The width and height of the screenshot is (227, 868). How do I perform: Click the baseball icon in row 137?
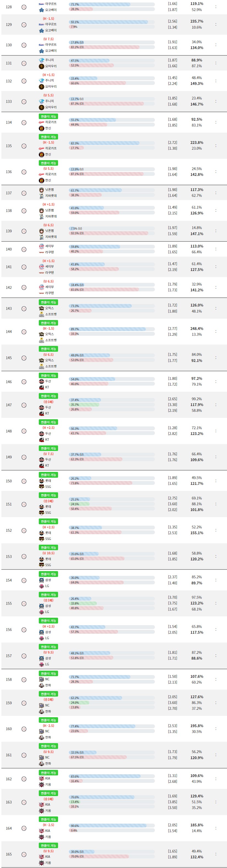pos(24,193)
